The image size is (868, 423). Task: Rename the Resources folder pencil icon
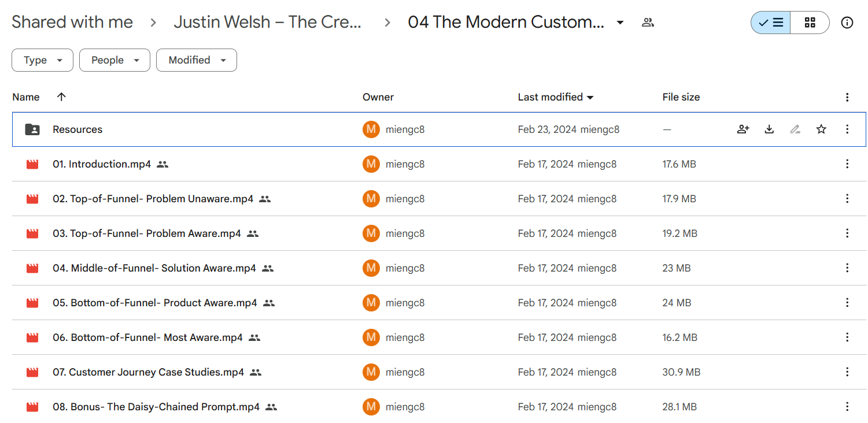[x=795, y=129]
